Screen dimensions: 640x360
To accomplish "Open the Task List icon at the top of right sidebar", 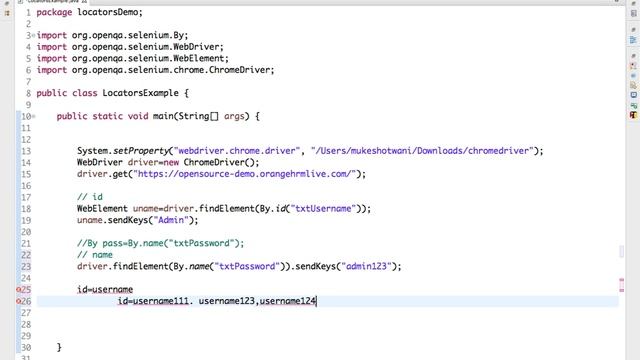I will 633,13.
